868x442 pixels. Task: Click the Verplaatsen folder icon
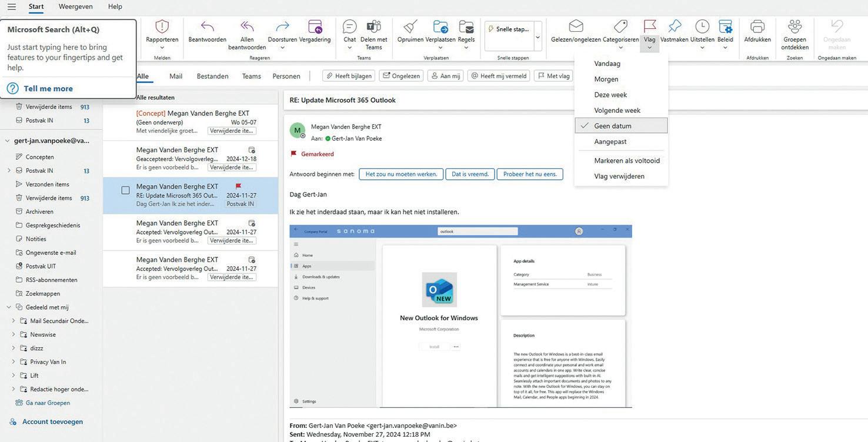pos(440,26)
